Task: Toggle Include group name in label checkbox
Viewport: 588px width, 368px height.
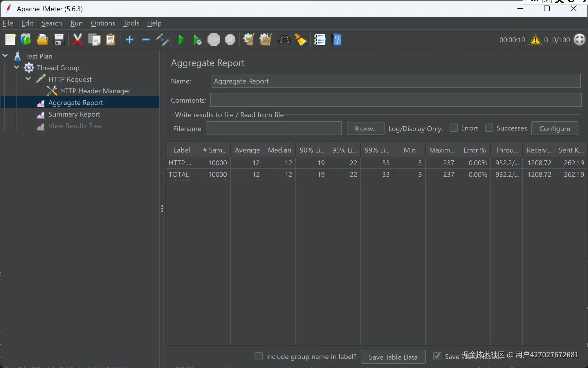Action: coord(259,356)
